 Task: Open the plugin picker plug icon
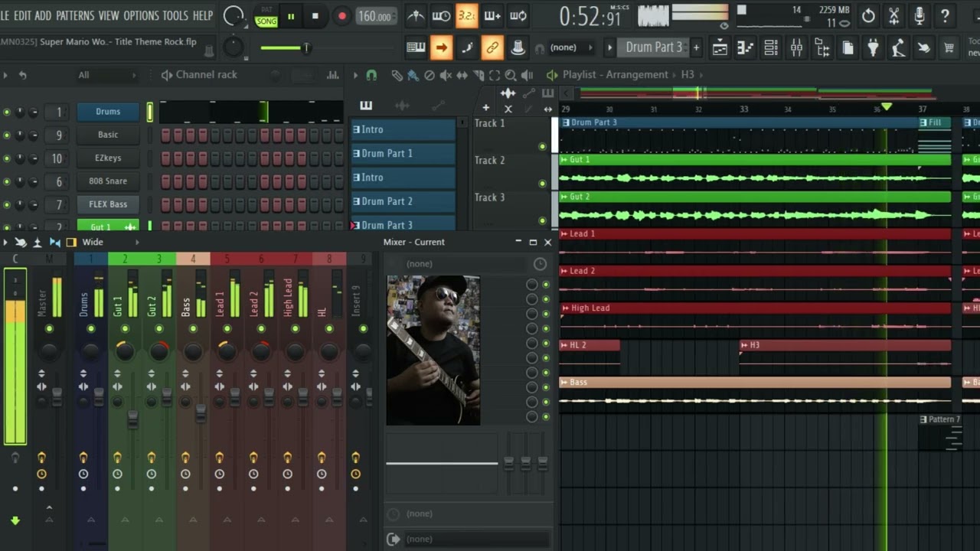click(x=873, y=48)
